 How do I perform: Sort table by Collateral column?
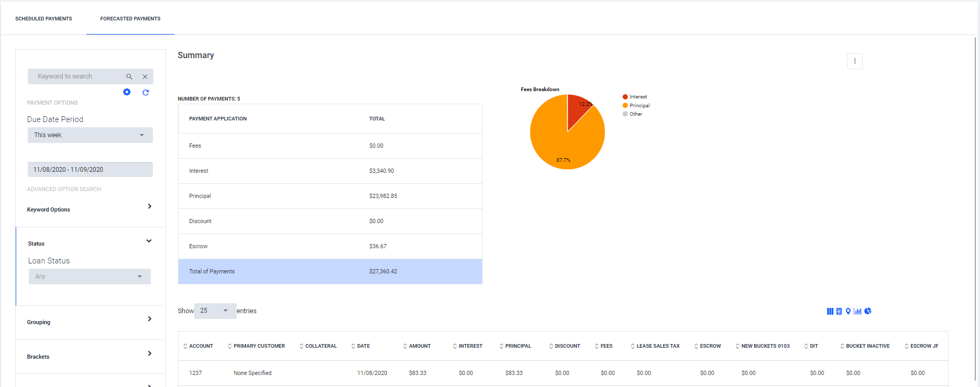[318, 346]
